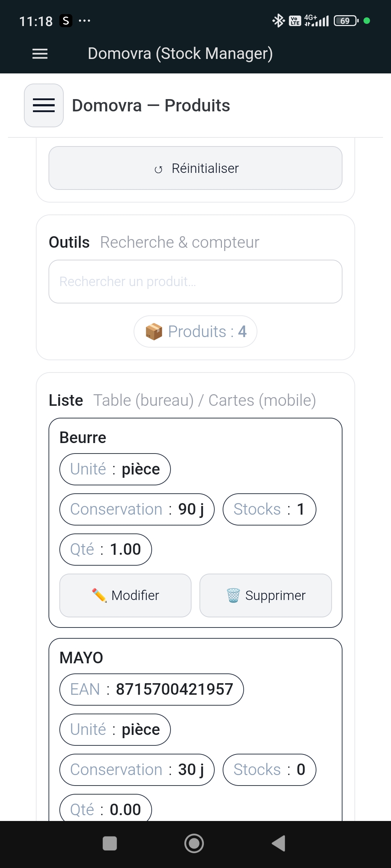Screen dimensions: 391x868
Task: Tap the Réinitialiser reset button
Action: click(195, 168)
